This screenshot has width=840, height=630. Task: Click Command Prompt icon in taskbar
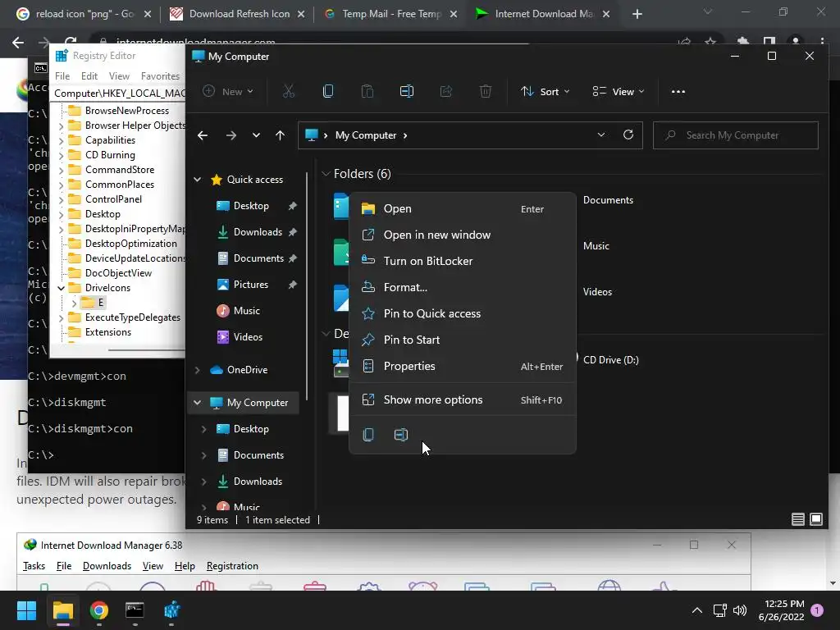[x=135, y=610]
